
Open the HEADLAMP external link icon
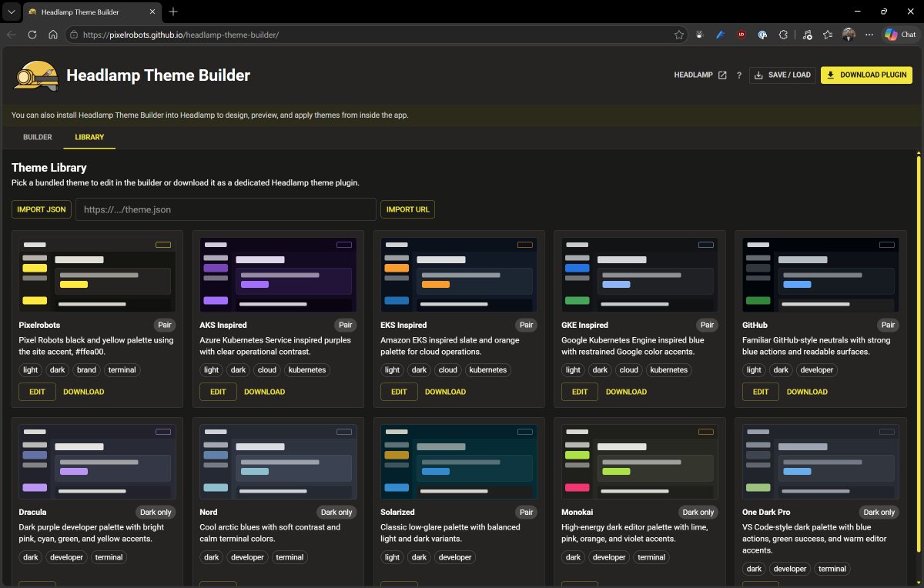click(x=722, y=75)
